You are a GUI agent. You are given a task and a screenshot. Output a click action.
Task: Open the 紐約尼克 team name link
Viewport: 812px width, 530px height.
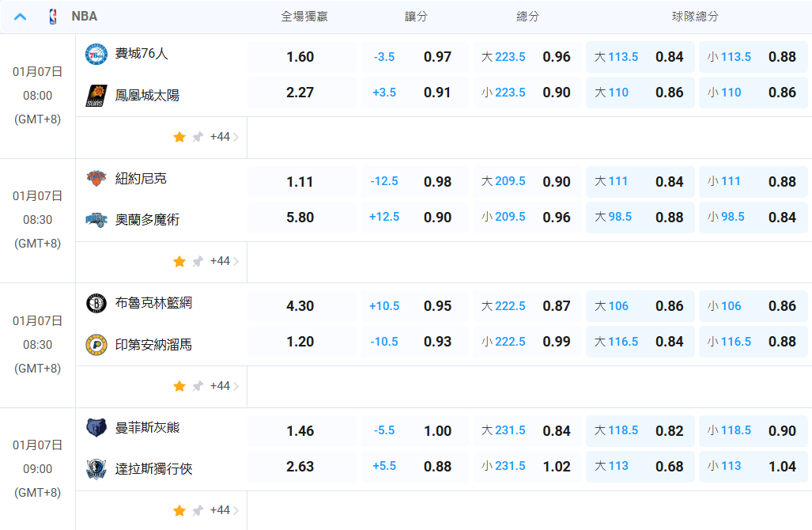coord(141,179)
